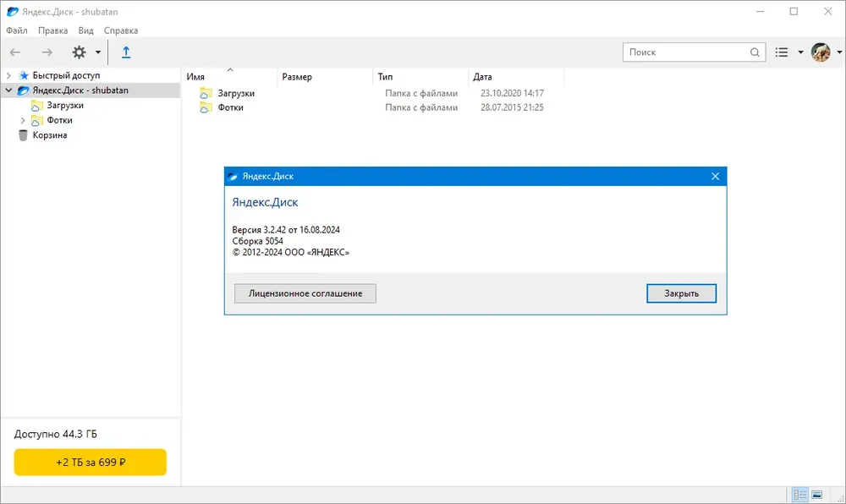Screen dimensions: 846x504
Task: Open the view mode dropdown arrow
Action: point(800,52)
